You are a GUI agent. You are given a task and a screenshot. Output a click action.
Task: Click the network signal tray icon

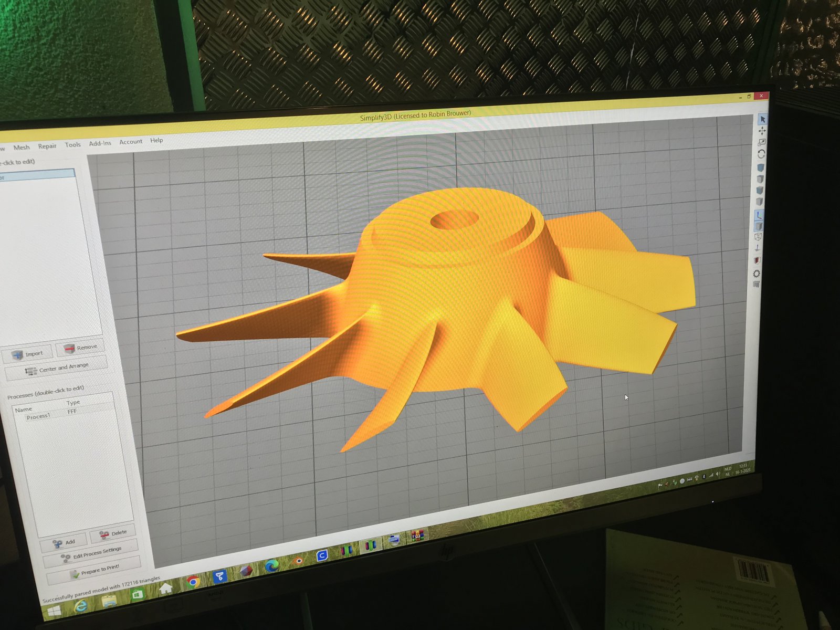[711, 475]
